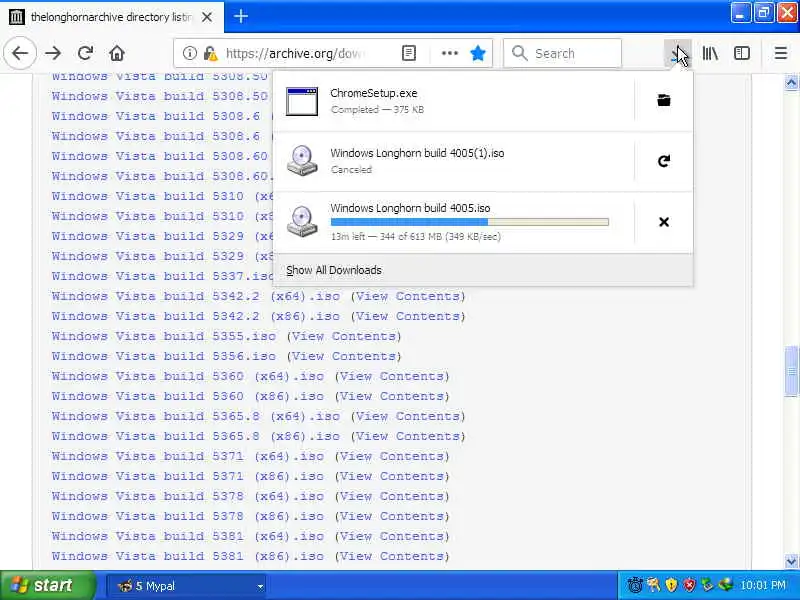Image resolution: width=800 pixels, height=600 pixels.
Task: Open Windows Vista build 5342.2 (x64).iso link
Action: [x=195, y=296]
